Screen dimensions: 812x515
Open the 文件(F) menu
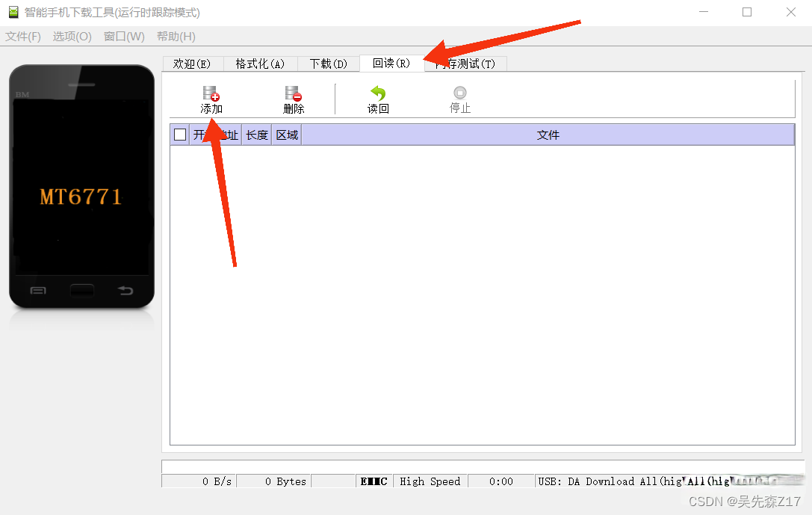[23, 36]
